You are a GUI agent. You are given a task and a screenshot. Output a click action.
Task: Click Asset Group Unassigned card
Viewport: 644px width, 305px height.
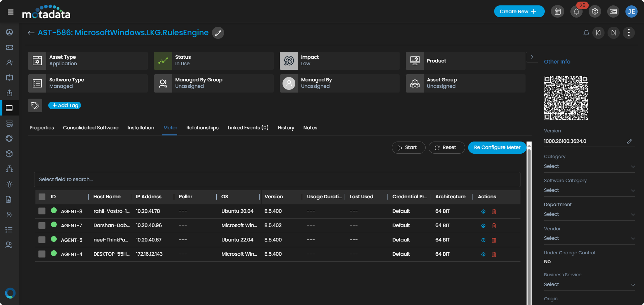(x=465, y=83)
